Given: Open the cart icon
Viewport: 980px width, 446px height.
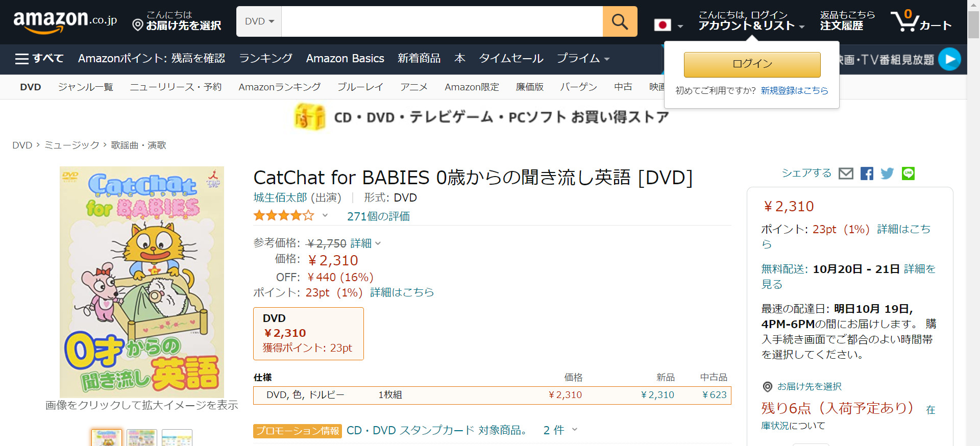Looking at the screenshot, I should [x=921, y=21].
